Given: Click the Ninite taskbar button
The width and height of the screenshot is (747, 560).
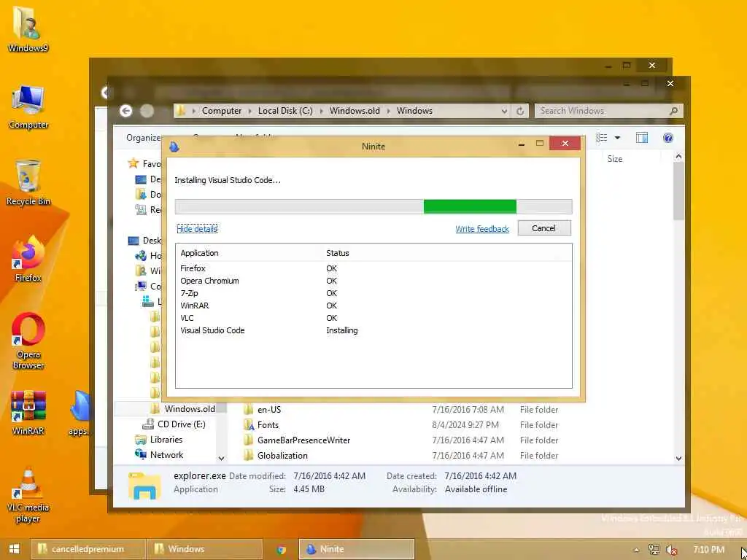Looking at the screenshot, I should [356, 549].
